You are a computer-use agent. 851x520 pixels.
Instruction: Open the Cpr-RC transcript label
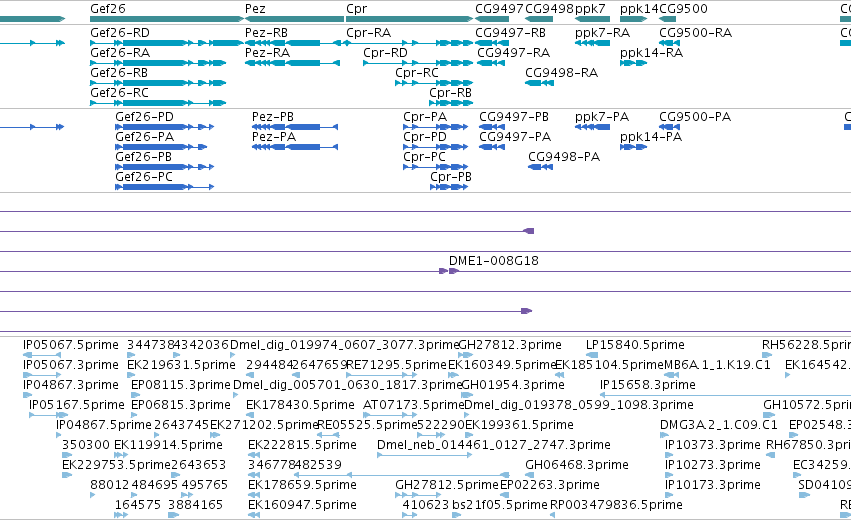(417, 73)
